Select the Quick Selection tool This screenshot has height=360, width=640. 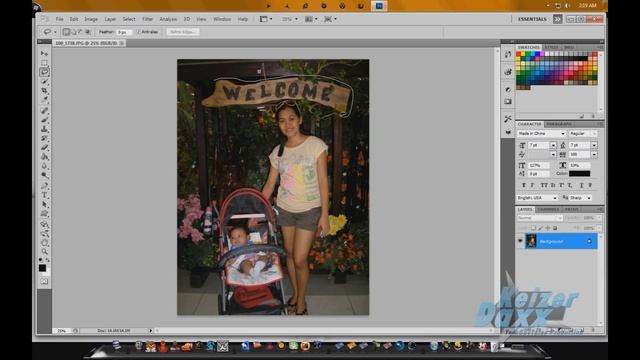pos(44,82)
